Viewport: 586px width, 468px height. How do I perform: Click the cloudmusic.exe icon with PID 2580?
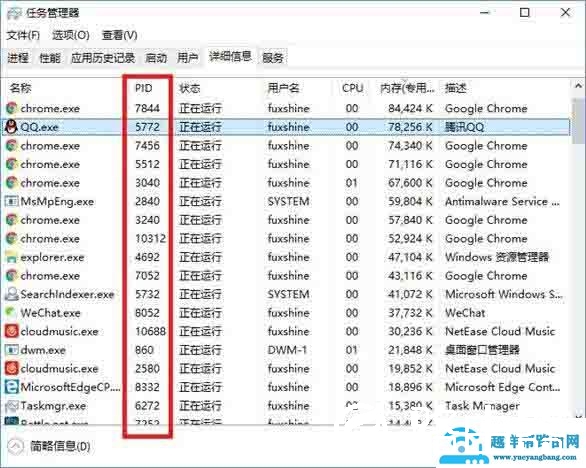pos(11,369)
